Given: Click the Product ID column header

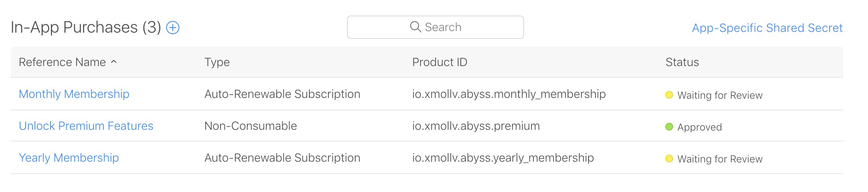Looking at the screenshot, I should (440, 62).
